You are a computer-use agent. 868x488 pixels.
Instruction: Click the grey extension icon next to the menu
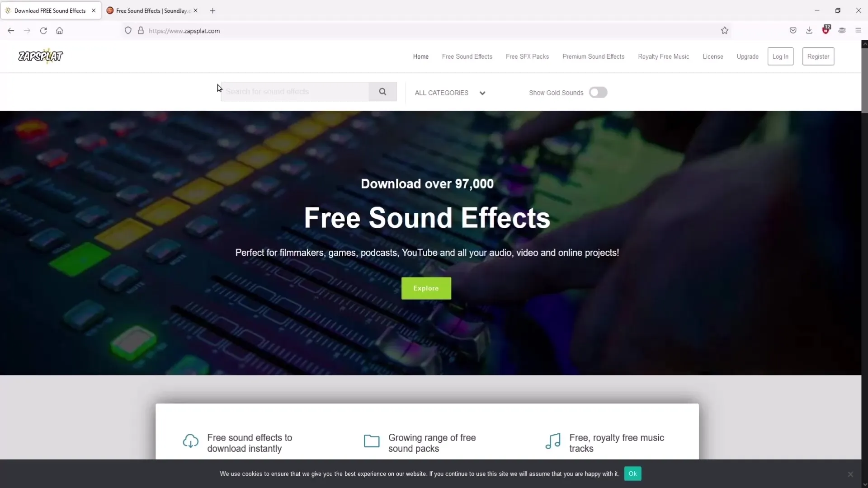pyautogui.click(x=842, y=31)
